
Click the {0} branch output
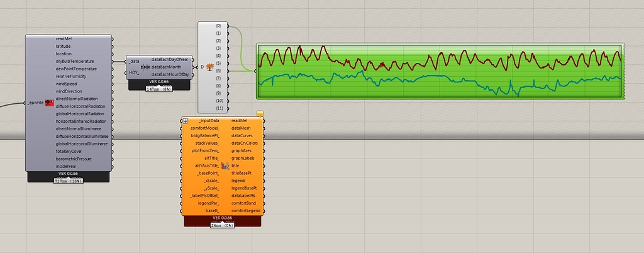pos(218,25)
